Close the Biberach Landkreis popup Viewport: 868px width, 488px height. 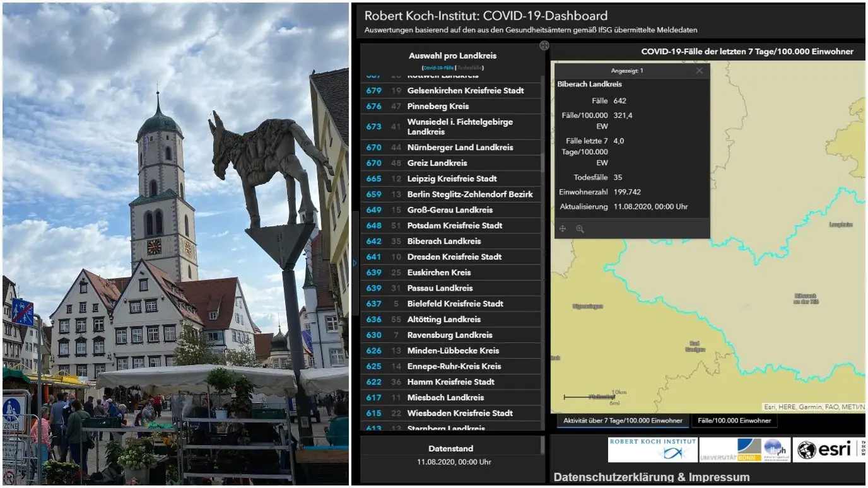(699, 71)
